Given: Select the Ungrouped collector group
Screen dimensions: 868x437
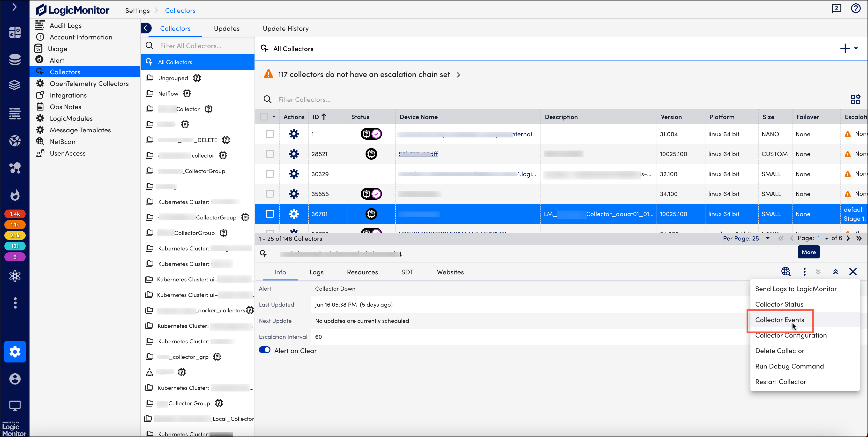Looking at the screenshot, I should pos(173,78).
